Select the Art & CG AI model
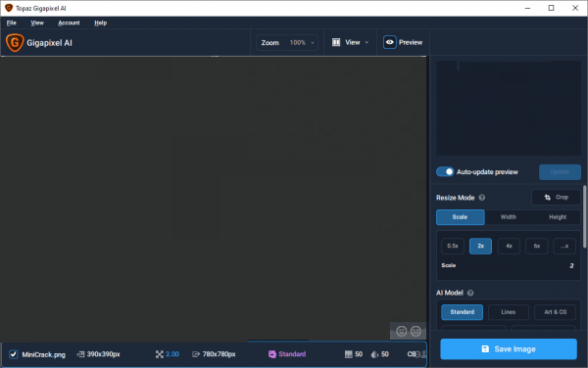The image size is (588, 368). 555,312
